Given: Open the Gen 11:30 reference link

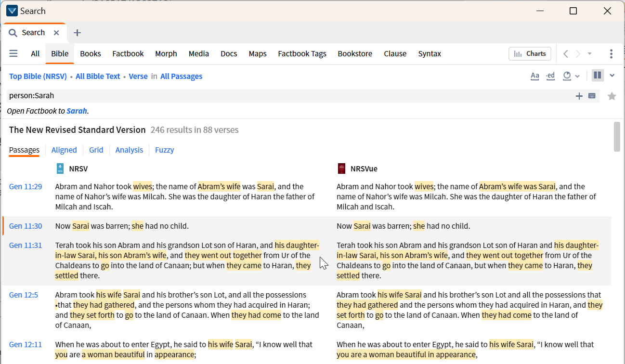Looking at the screenshot, I should pyautogui.click(x=26, y=226).
